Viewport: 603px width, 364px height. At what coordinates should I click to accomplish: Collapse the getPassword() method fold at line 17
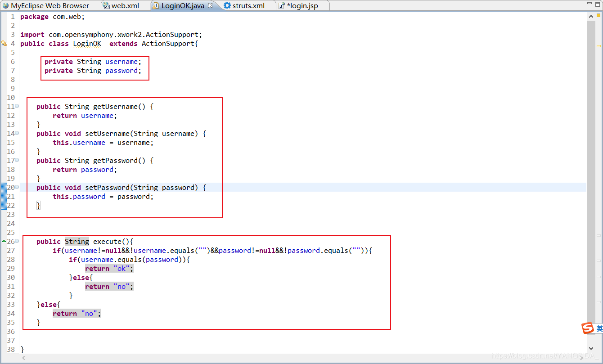click(17, 160)
